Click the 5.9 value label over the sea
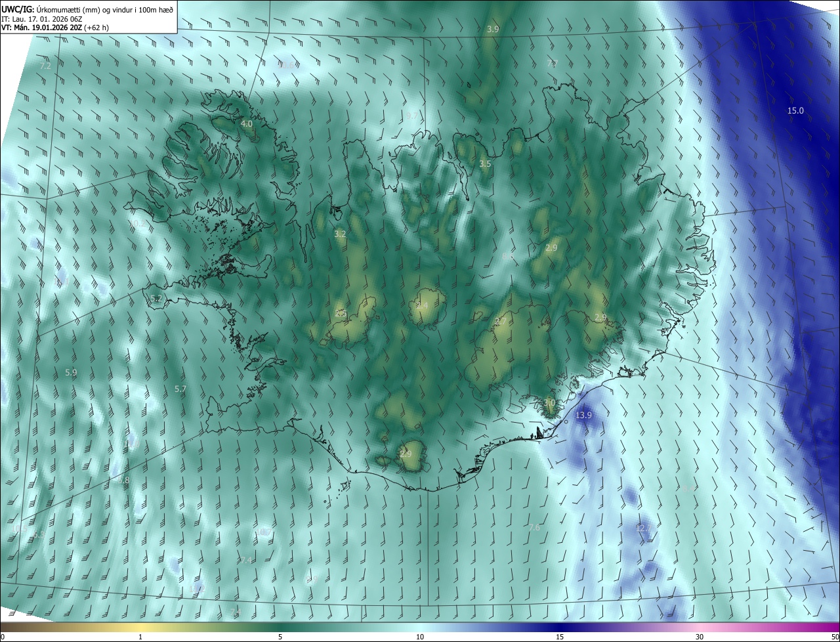 coord(71,372)
